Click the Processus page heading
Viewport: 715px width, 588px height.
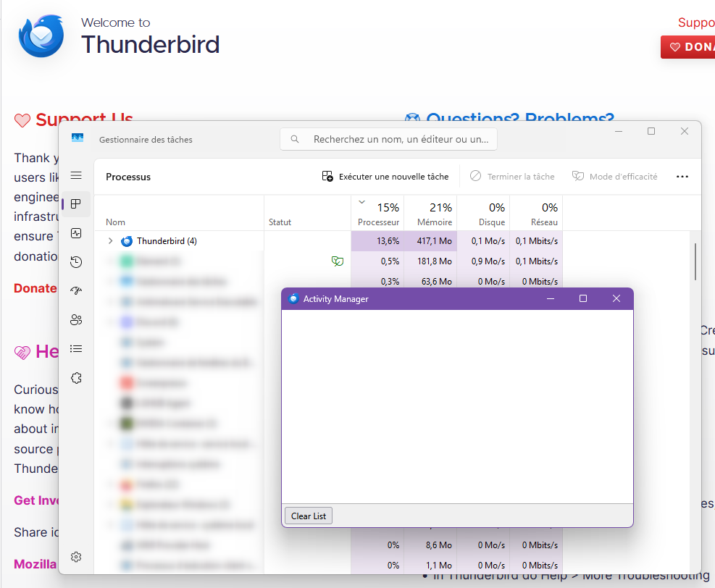coord(128,177)
